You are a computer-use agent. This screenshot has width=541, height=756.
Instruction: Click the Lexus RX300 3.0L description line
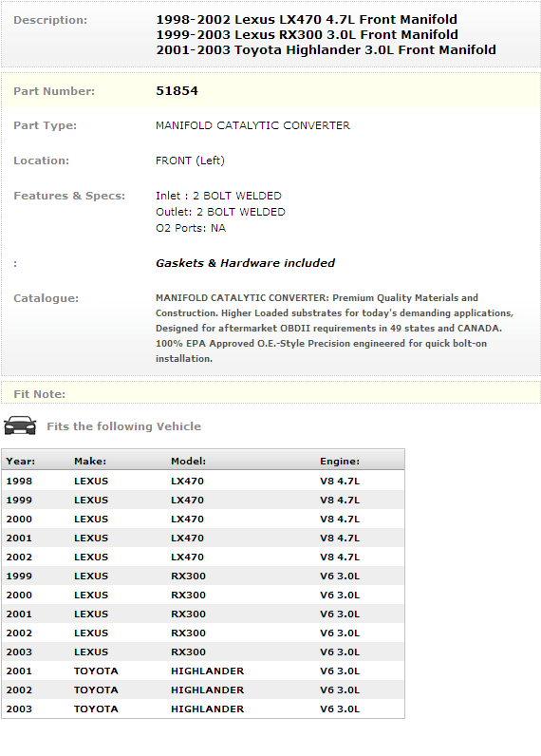tap(307, 35)
